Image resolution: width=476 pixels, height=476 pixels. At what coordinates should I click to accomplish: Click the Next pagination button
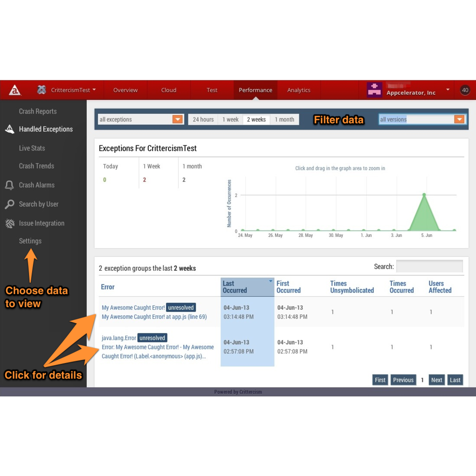(x=437, y=380)
